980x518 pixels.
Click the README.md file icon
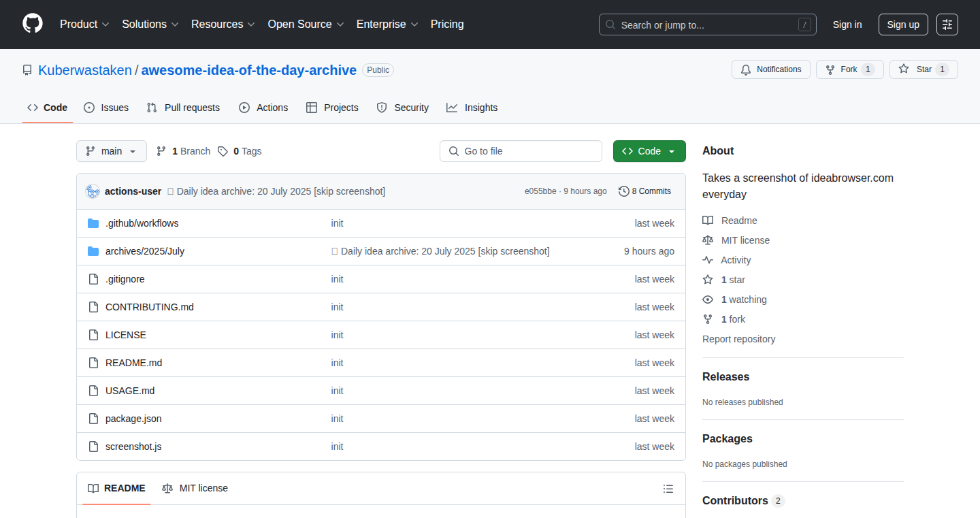point(93,363)
